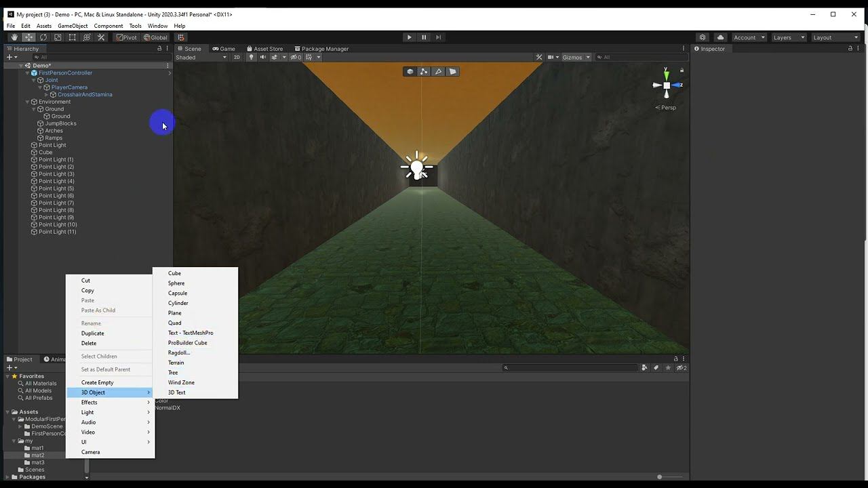The height and width of the screenshot is (488, 868).
Task: Open the Project favorites star icon
Action: pyautogui.click(x=668, y=368)
